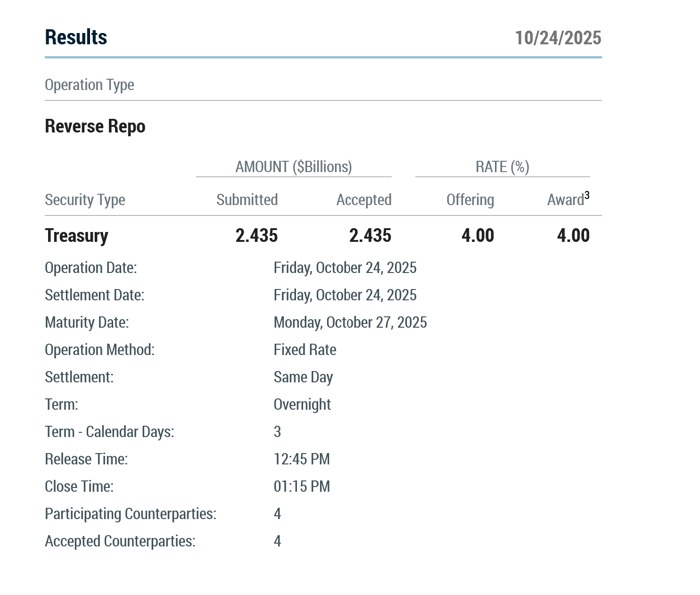Select the "01:15 PM" close time
The height and width of the screenshot is (595, 700).
point(302,487)
